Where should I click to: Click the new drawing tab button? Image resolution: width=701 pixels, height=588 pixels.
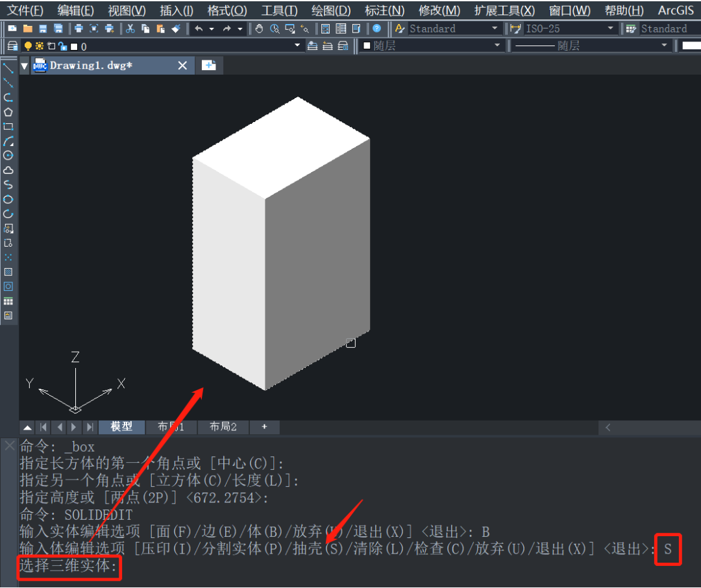[x=209, y=66]
